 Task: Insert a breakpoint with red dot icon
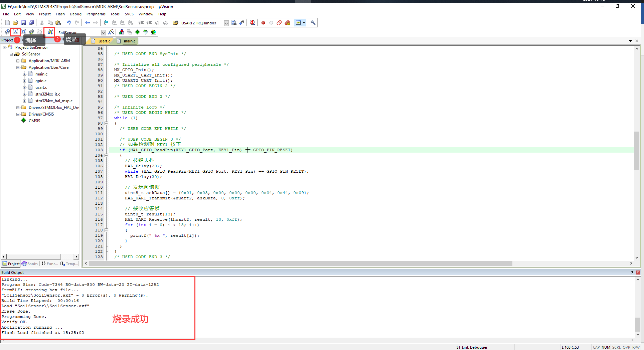pos(263,23)
